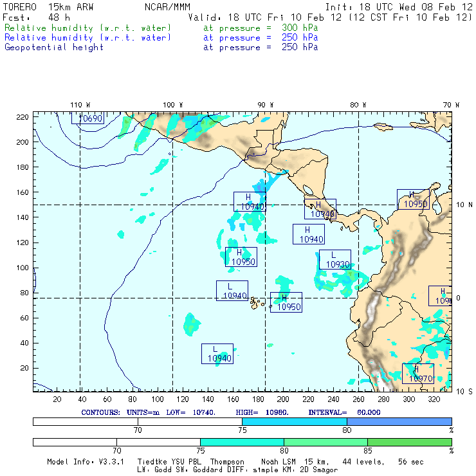
Task: Click the "L 10930" low marker box
Action: (335, 260)
